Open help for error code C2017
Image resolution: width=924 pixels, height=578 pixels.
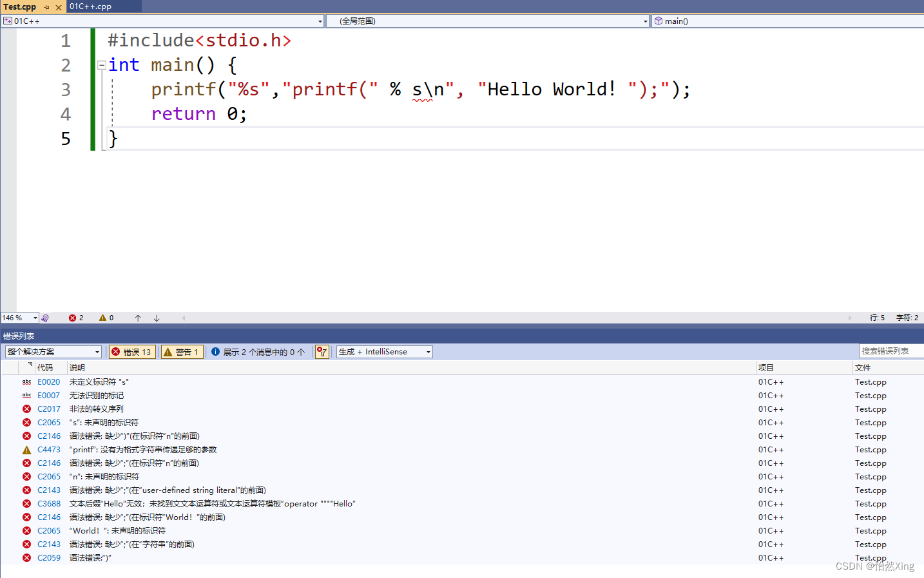(x=48, y=409)
